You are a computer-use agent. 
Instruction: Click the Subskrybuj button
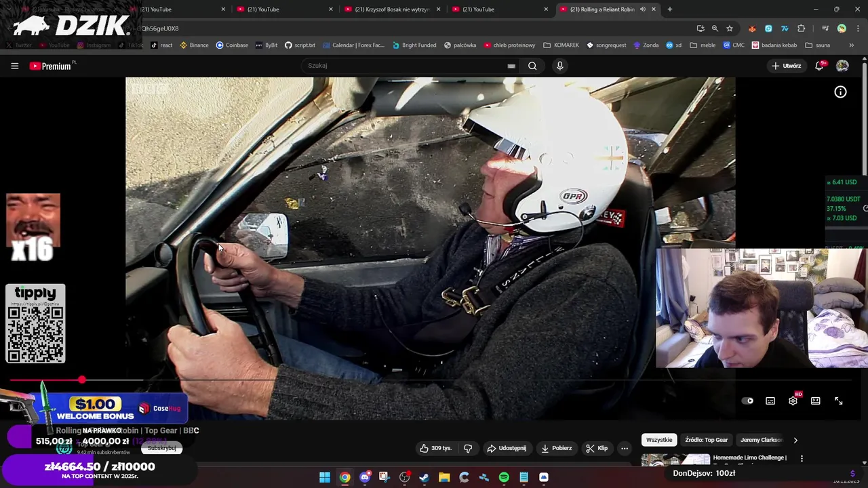[x=161, y=448]
